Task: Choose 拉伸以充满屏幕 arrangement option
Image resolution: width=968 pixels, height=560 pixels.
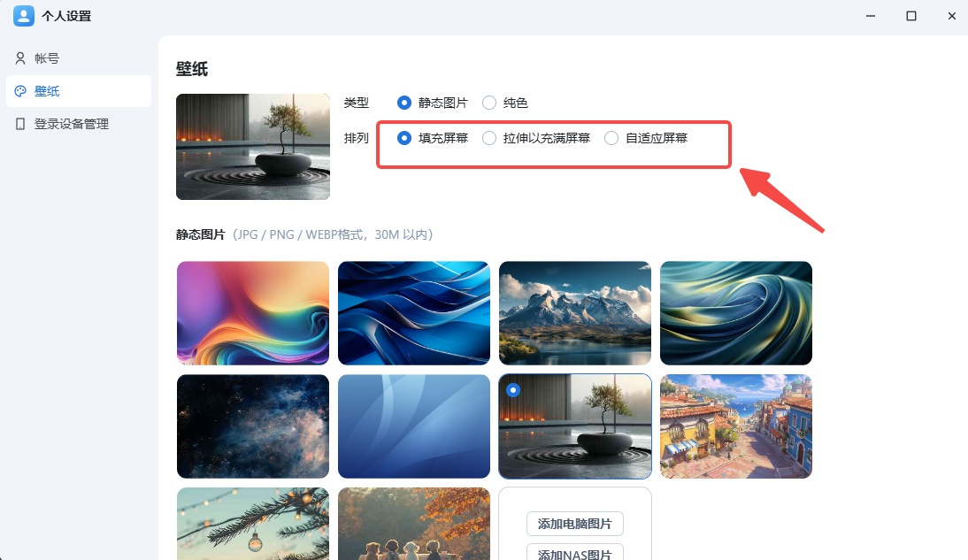Action: coord(489,138)
